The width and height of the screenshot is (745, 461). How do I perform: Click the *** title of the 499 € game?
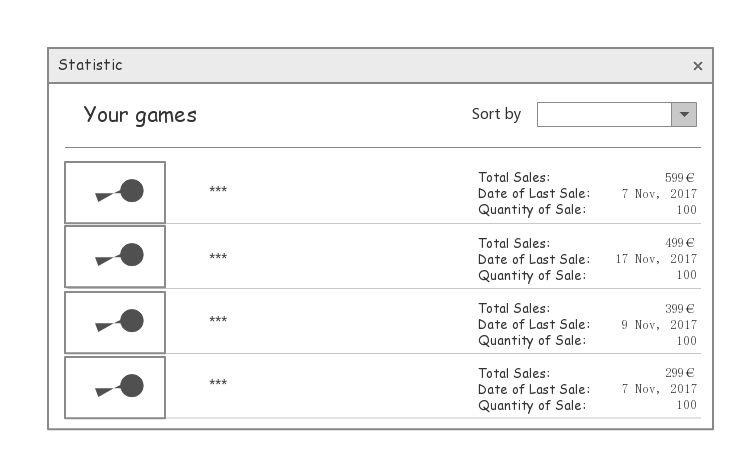(218, 257)
